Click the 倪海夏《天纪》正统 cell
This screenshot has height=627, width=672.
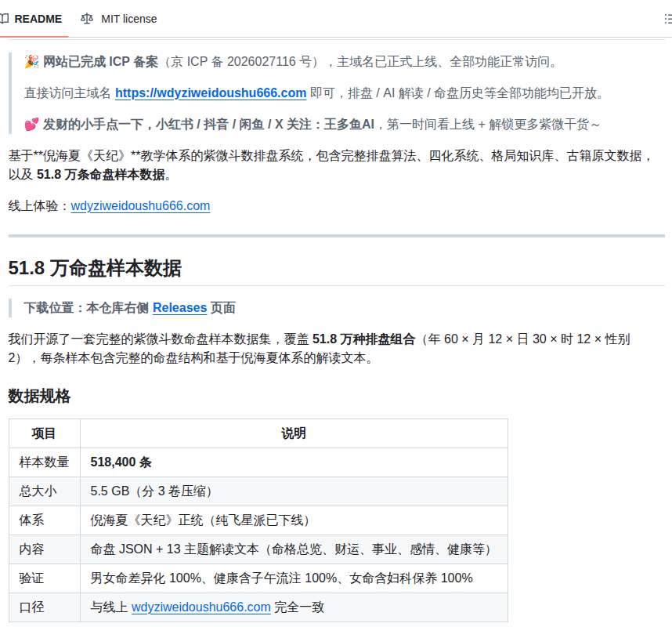[294, 520]
